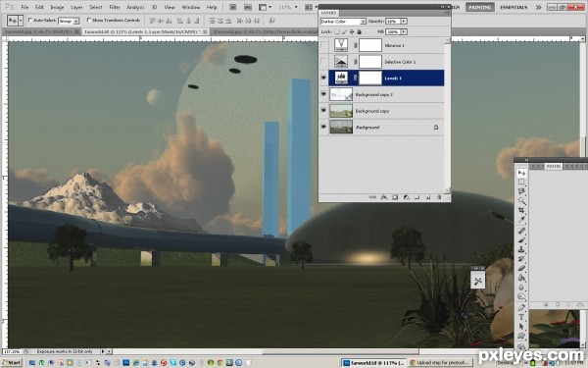588x368 pixels.
Task: Select the Levels 1 layer mask thumbnail
Action: point(370,78)
